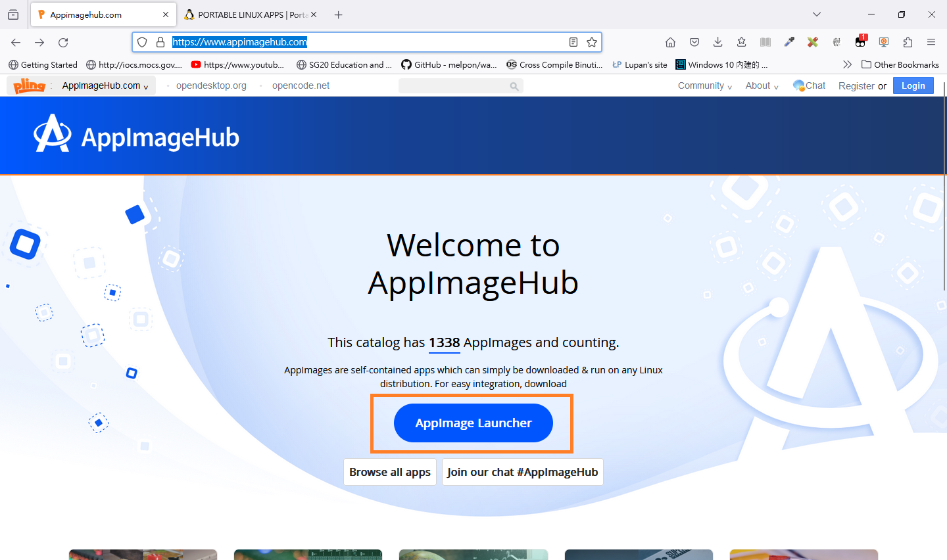
Task: Click the extension icon showing a red 1 badge
Action: [x=860, y=42]
